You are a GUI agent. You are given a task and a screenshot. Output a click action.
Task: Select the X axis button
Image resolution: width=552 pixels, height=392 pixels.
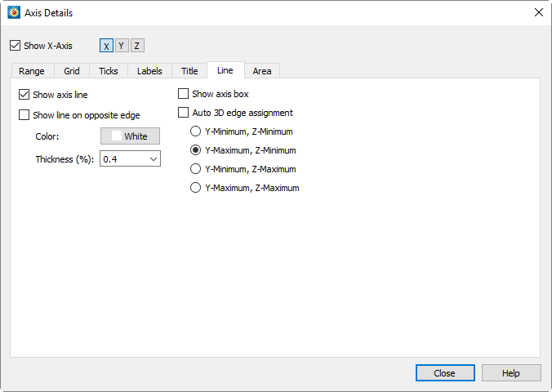point(106,46)
